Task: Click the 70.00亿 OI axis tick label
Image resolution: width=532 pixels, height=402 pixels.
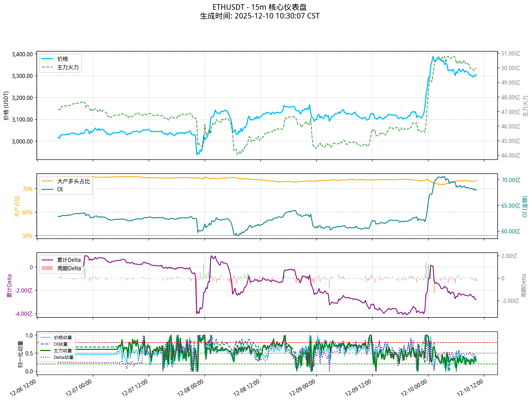Action: (511, 180)
